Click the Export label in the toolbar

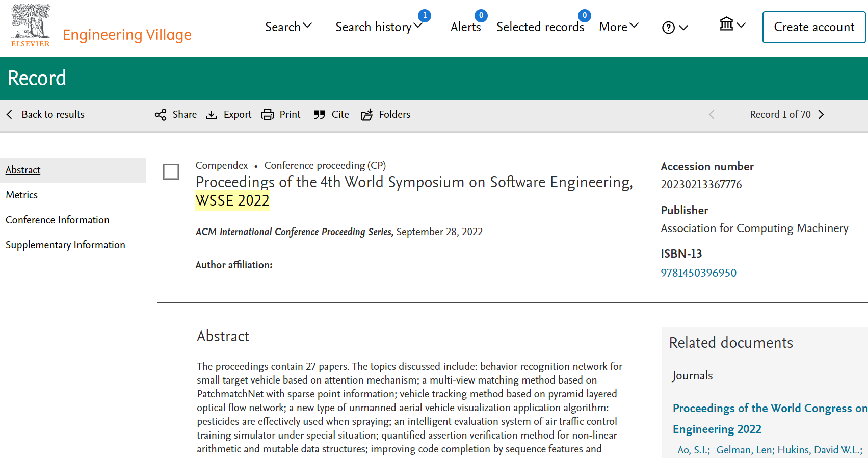238,114
